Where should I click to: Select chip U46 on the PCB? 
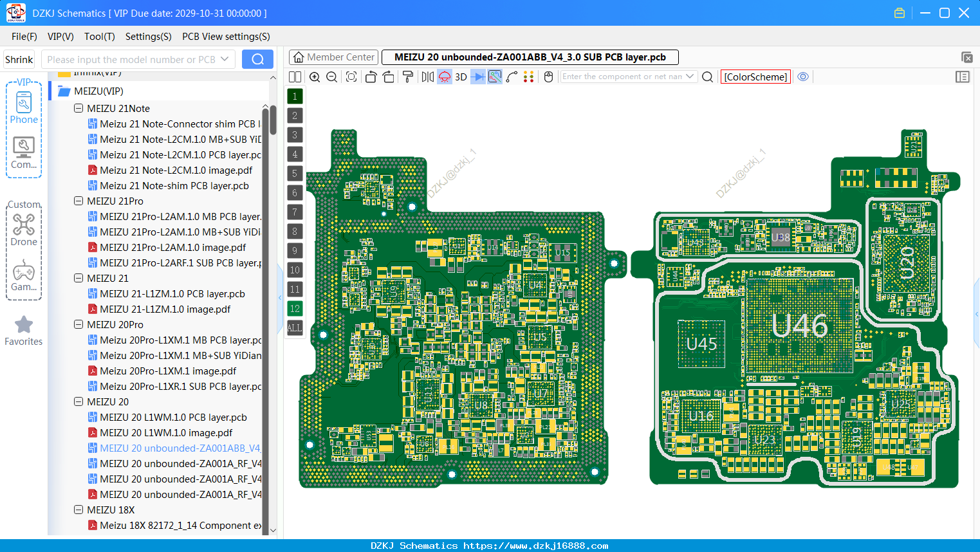(x=799, y=326)
